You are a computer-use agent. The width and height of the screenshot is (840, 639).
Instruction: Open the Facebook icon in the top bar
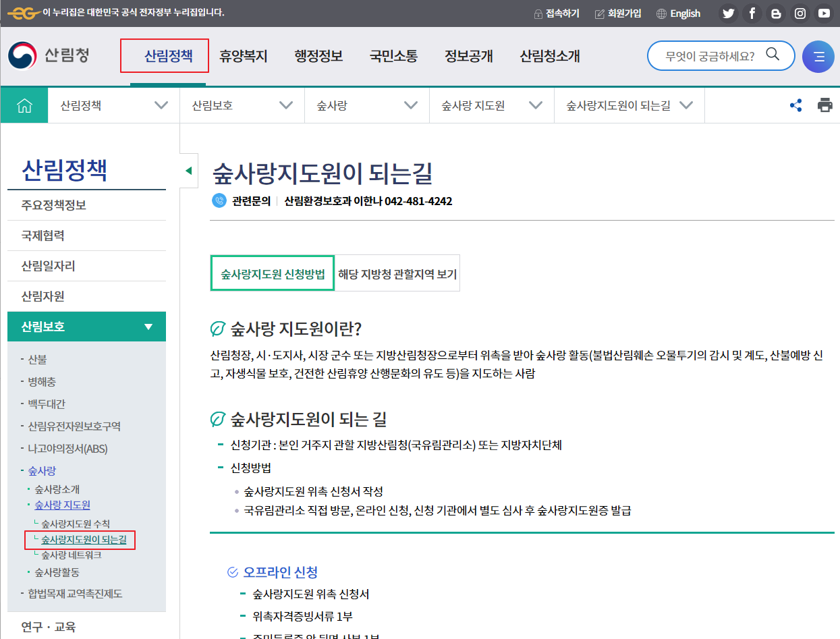[752, 13]
